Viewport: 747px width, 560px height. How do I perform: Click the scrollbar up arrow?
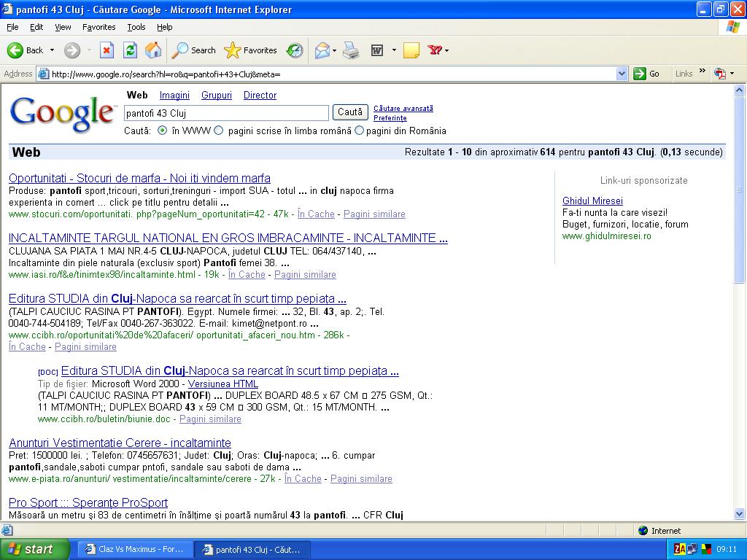(740, 90)
